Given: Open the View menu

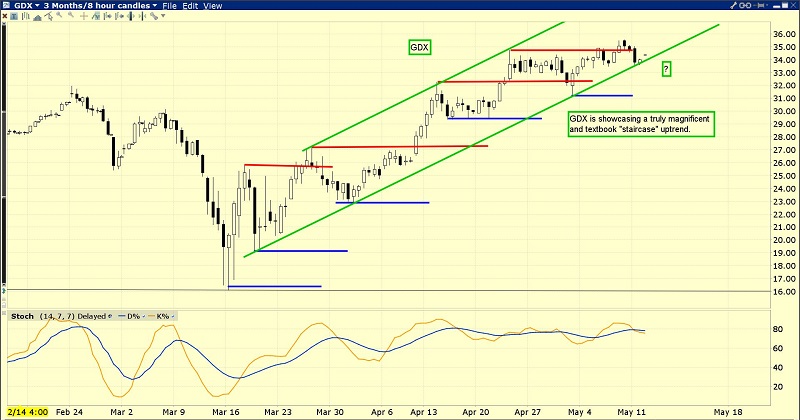Looking at the screenshot, I should (x=213, y=6).
